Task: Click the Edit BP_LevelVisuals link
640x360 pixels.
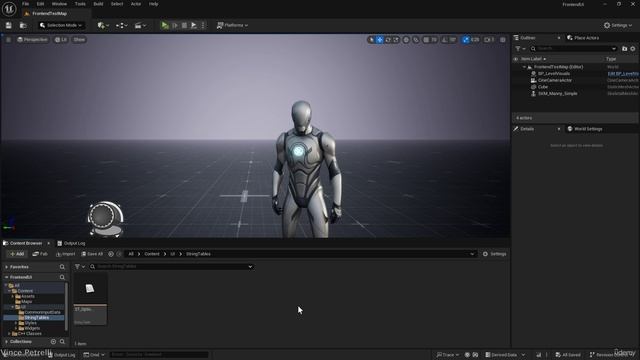Action: coord(623,73)
